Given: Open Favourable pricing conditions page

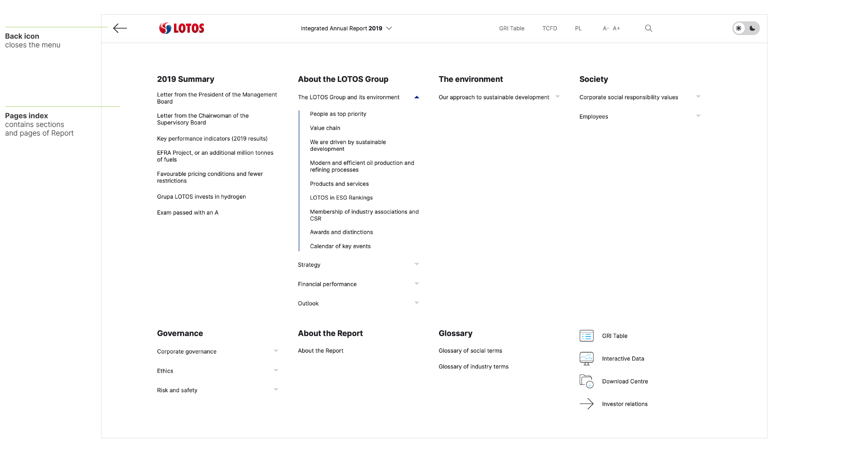Looking at the screenshot, I should click(210, 177).
